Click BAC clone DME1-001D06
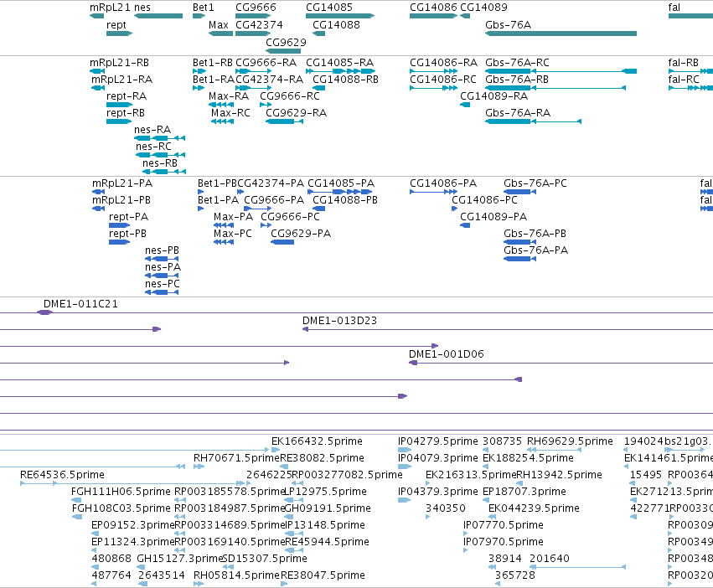Viewport: 713px width, 588px height. 446,354
